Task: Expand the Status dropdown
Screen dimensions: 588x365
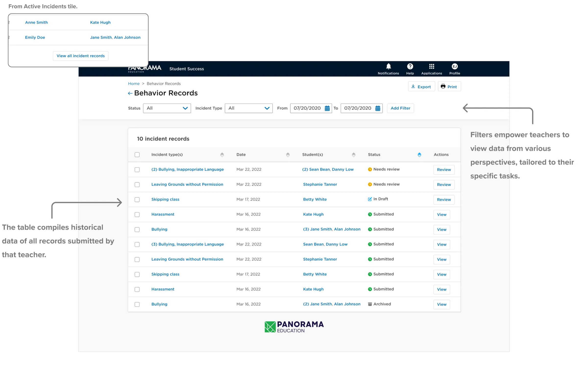Action: (167, 108)
